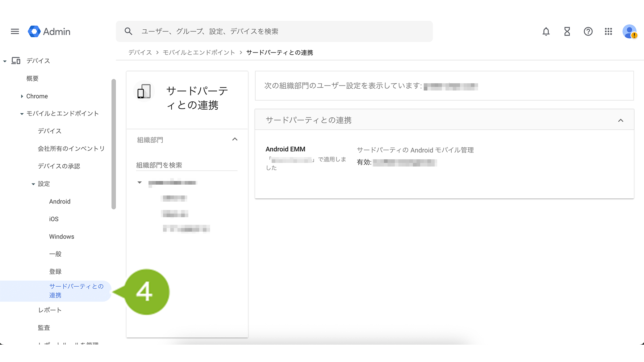Open the user account avatar

tap(630, 31)
